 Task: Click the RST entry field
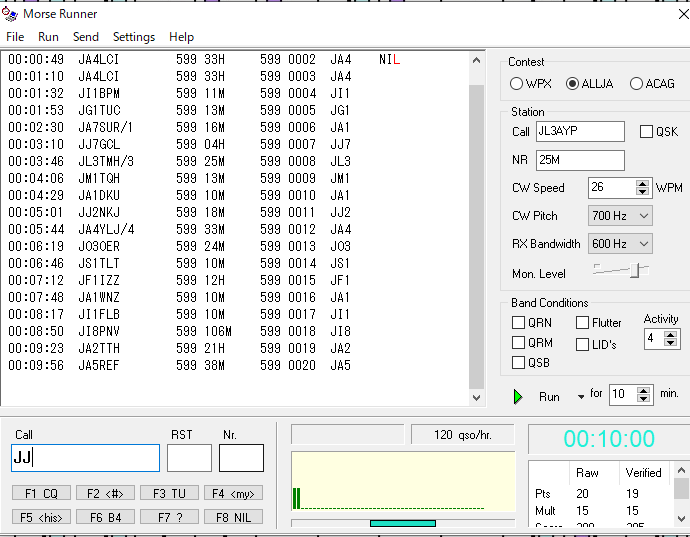(x=189, y=458)
